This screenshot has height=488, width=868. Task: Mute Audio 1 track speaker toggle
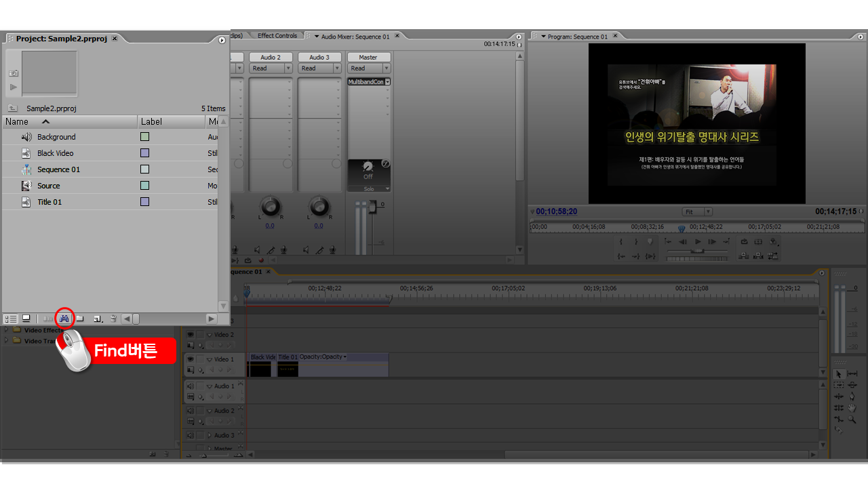pyautogui.click(x=190, y=386)
